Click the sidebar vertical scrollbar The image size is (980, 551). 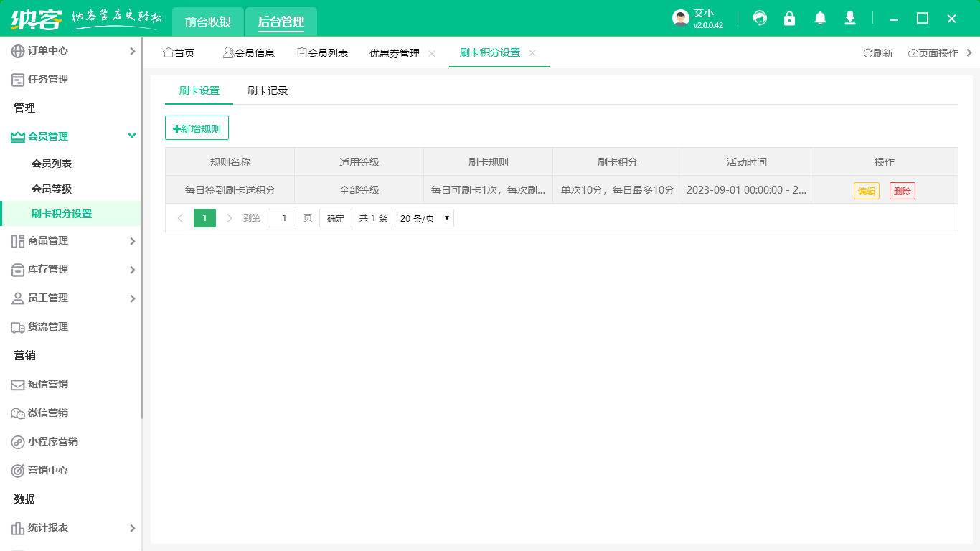coord(142,230)
